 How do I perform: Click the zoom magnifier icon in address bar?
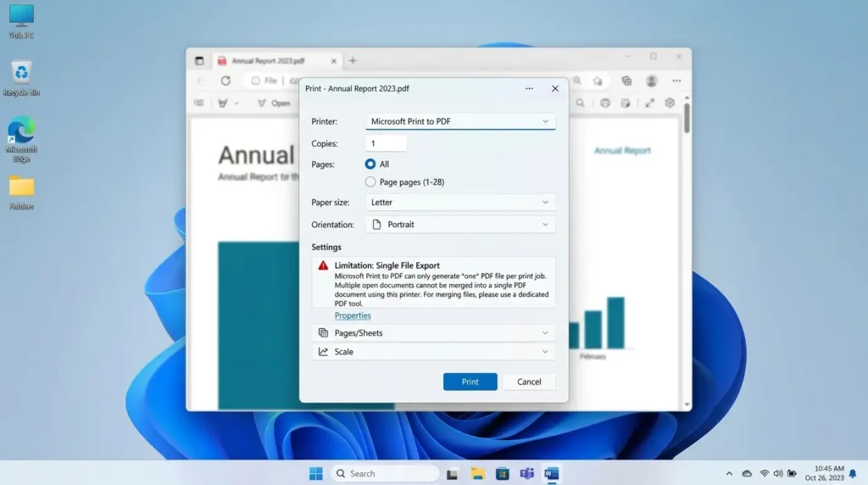(x=577, y=81)
